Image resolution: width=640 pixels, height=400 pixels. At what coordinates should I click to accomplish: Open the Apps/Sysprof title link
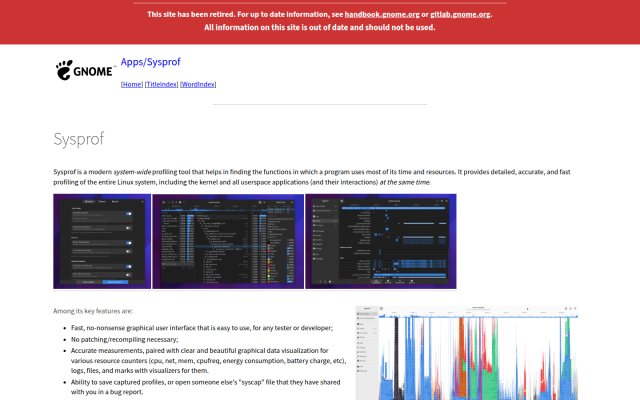tap(150, 62)
